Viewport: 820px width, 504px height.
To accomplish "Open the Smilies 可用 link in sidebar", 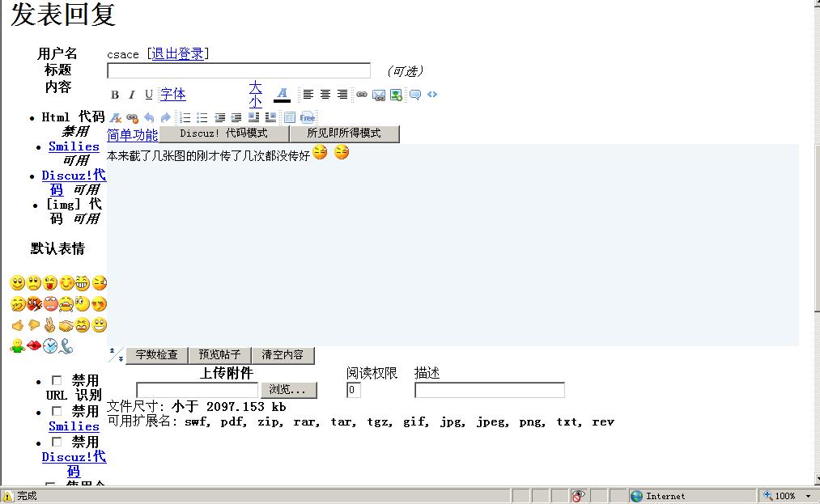I will (74, 147).
